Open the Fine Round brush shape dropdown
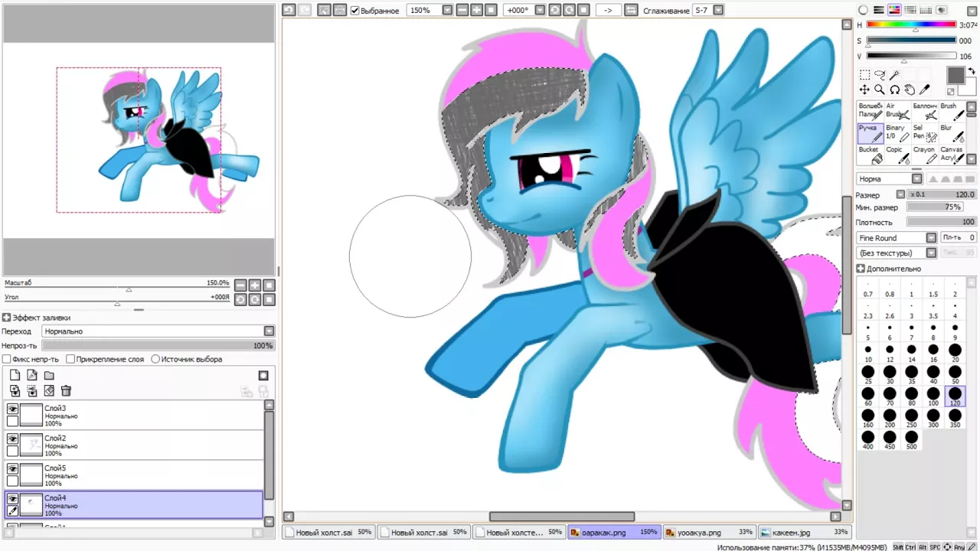Viewport: 980px width, 551px height. click(x=931, y=238)
